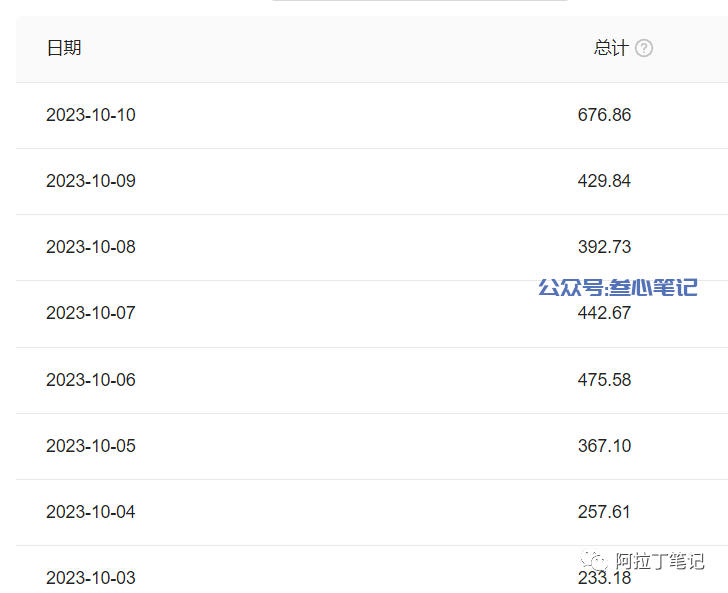Screen dimensions: 728x593
Task: Select the 2023-10-03 date cell
Action: point(91,578)
